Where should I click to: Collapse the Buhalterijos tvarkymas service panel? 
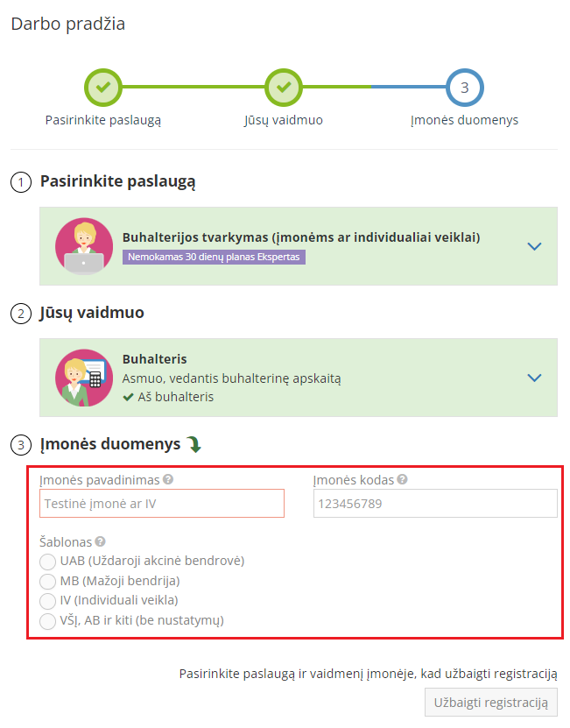(x=535, y=246)
